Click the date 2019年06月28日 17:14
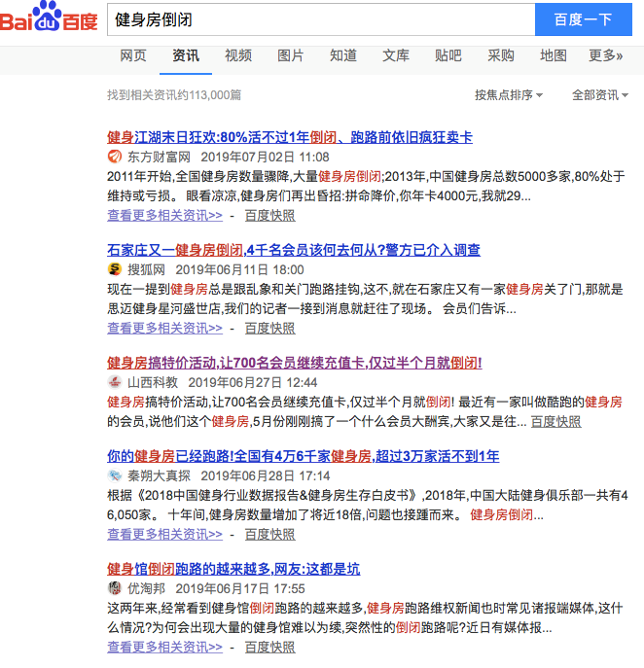Screen dimensions: 644x668 pyautogui.click(x=266, y=475)
